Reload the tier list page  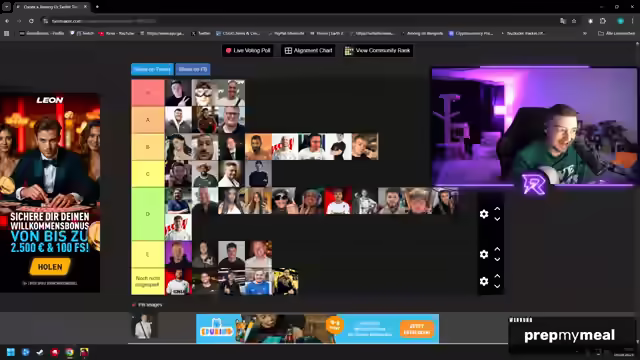tap(31, 21)
